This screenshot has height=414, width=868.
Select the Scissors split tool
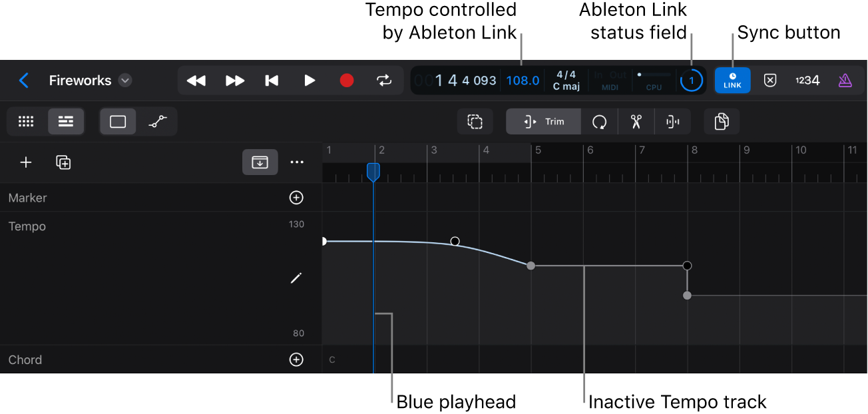(636, 121)
